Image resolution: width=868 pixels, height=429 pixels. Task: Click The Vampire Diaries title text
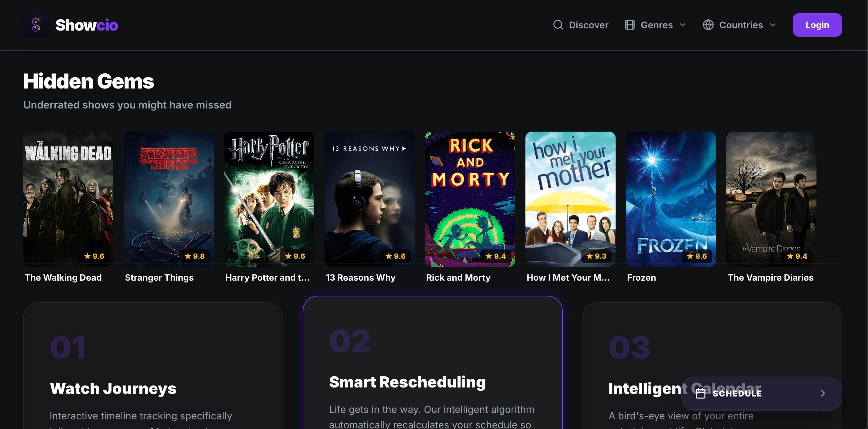(770, 277)
